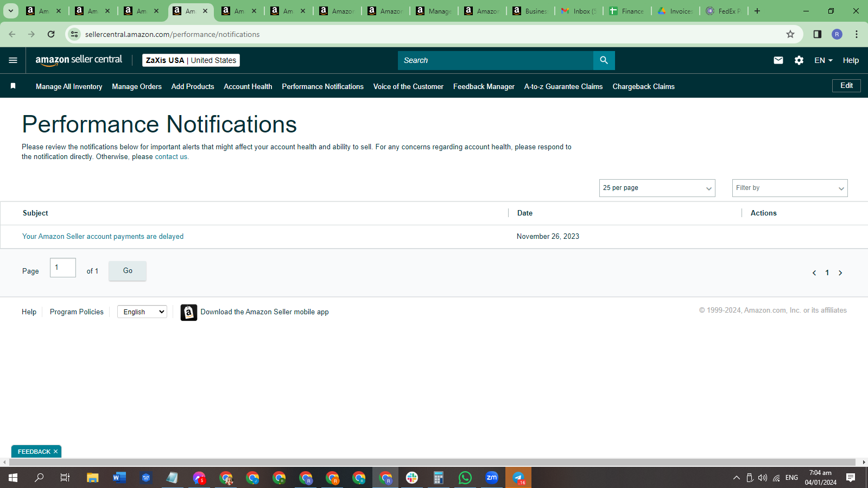This screenshot has height=488, width=868.
Task: Open Manage Orders menu item
Action: click(137, 86)
